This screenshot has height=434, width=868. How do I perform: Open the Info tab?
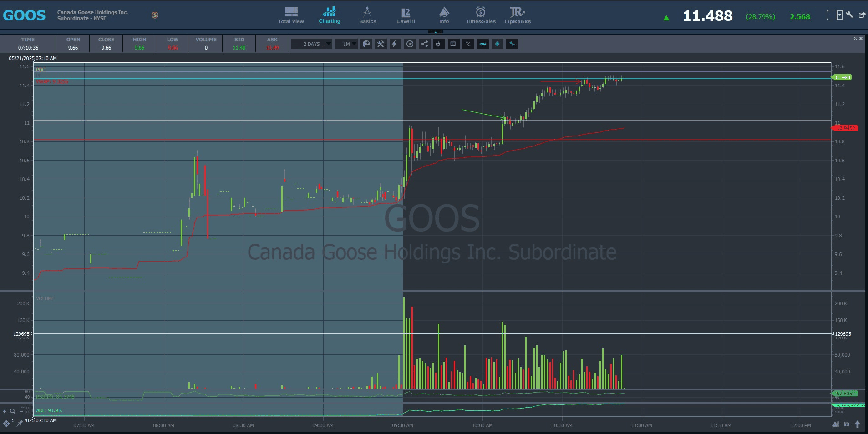pyautogui.click(x=444, y=15)
